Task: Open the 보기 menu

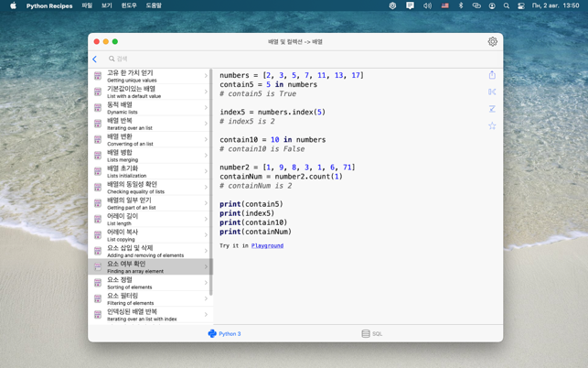Action: pos(107,5)
